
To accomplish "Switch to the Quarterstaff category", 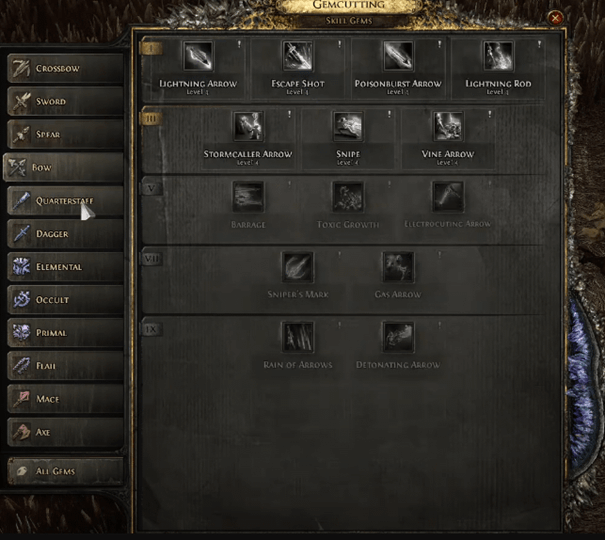I will click(65, 201).
